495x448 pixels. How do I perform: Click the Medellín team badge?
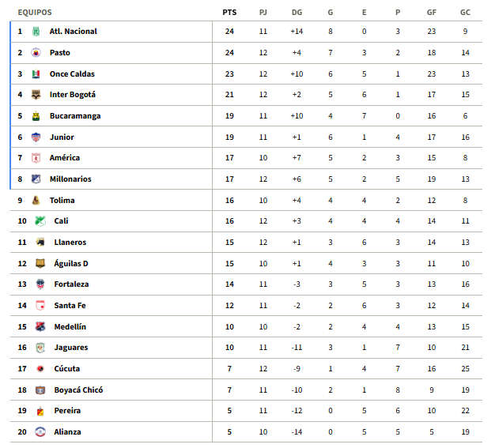point(40,326)
